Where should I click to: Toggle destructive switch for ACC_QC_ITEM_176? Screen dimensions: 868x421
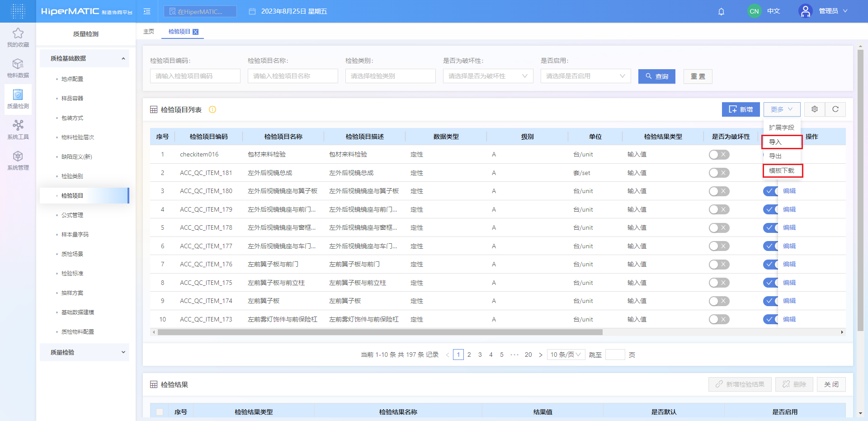(x=719, y=264)
